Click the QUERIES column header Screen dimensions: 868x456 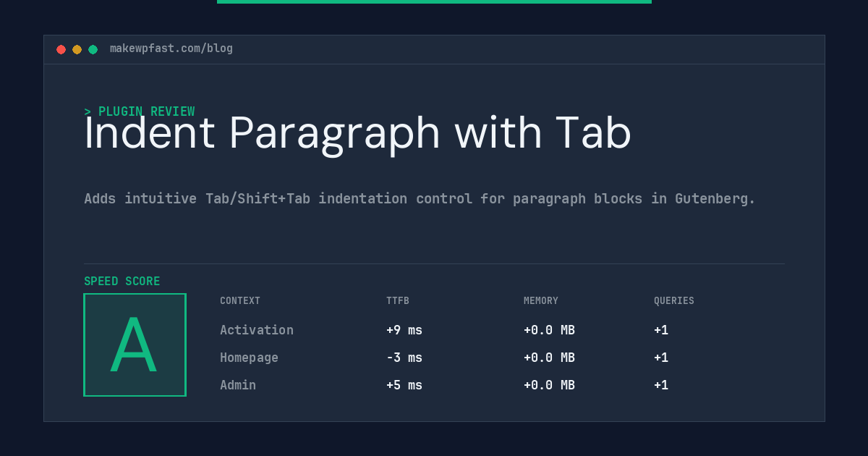tap(674, 301)
